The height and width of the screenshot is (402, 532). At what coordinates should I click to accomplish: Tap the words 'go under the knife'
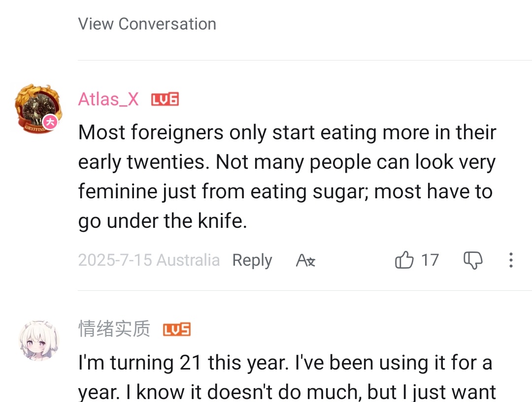coord(162,221)
